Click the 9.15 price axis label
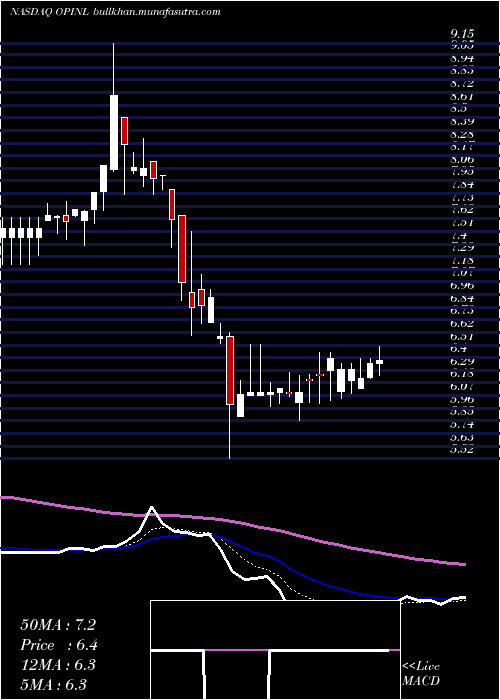The image size is (500, 700). pos(462,33)
